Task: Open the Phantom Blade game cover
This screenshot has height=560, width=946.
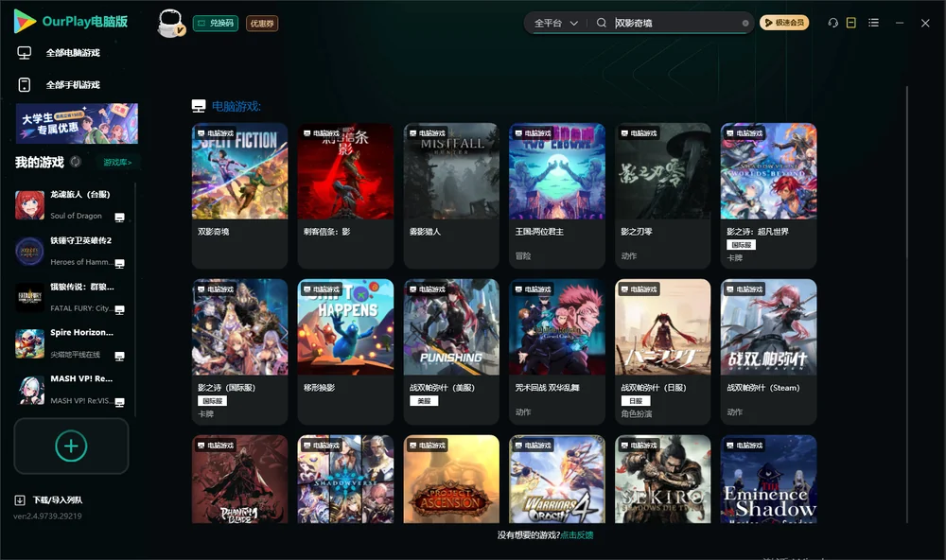Action: pos(239,480)
